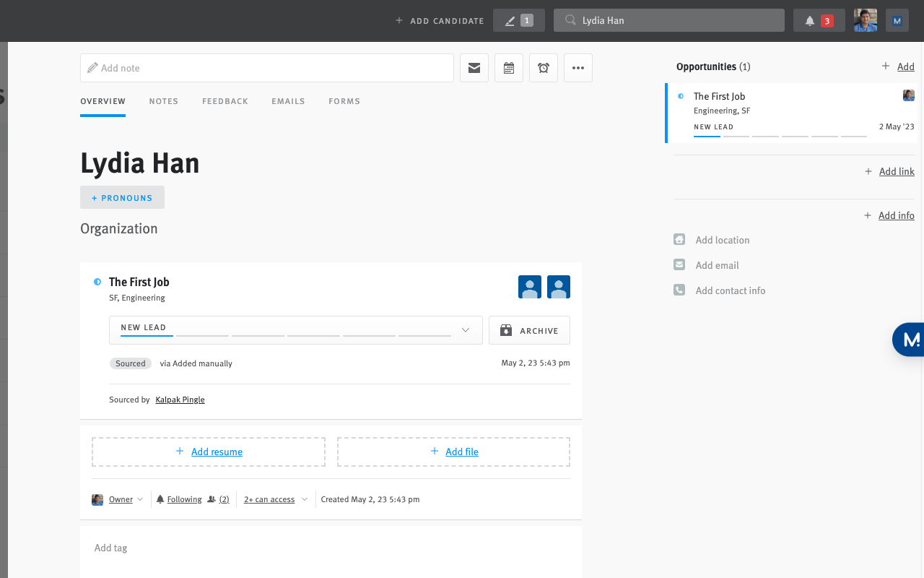The image size is (924, 578).
Task: Click the Add location pin icon
Action: (x=679, y=239)
